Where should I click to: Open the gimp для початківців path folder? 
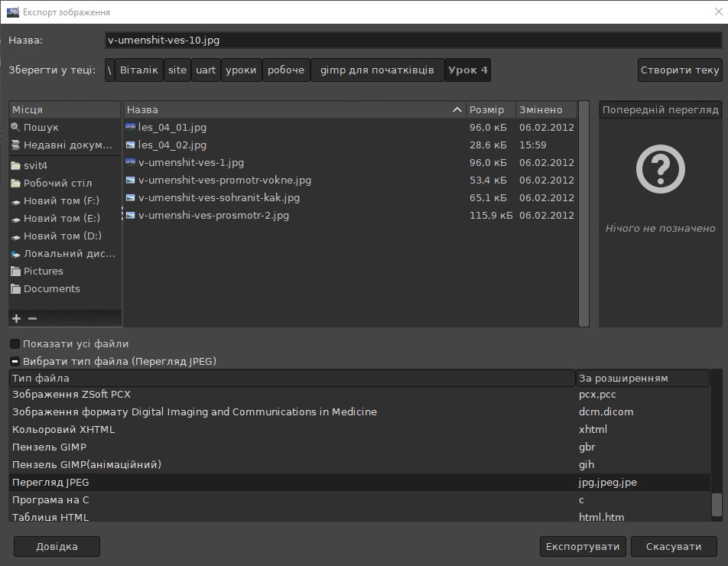(377, 70)
